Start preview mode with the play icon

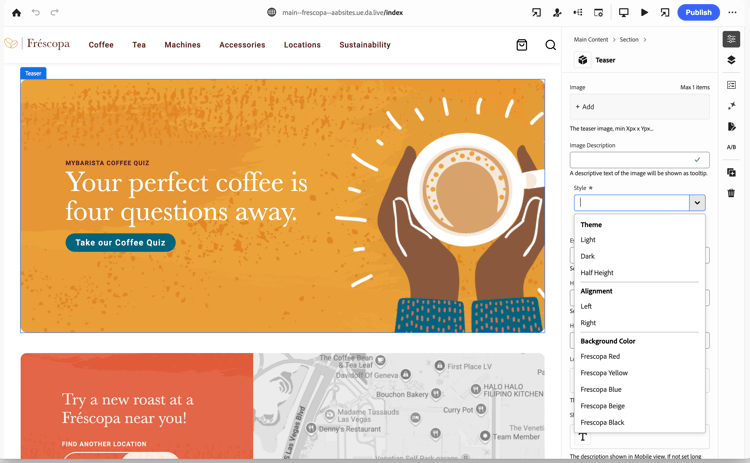pyautogui.click(x=644, y=12)
